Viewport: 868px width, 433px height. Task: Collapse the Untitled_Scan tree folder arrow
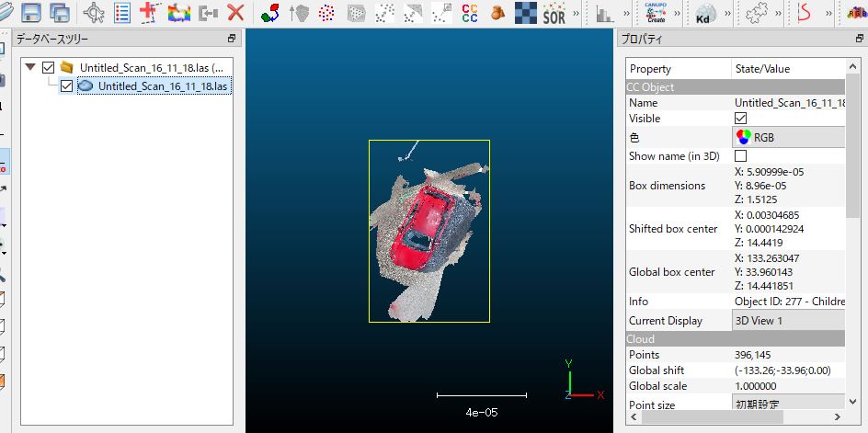click(x=31, y=67)
